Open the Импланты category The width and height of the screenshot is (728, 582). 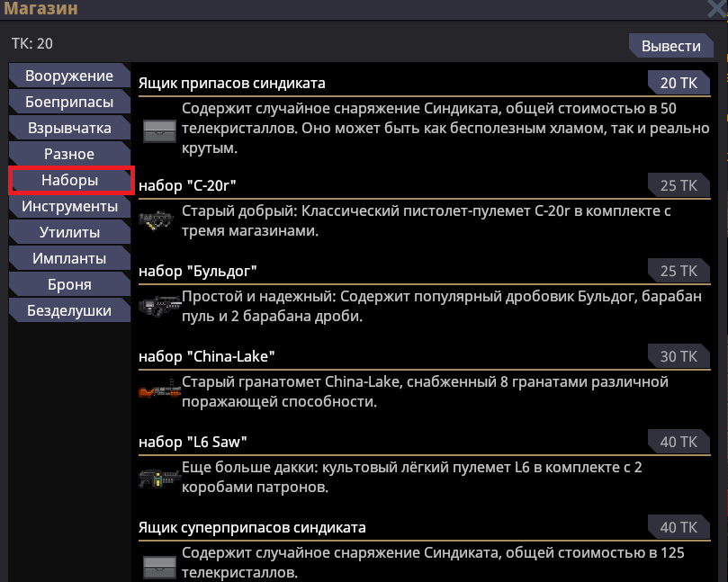pyautogui.click(x=69, y=258)
